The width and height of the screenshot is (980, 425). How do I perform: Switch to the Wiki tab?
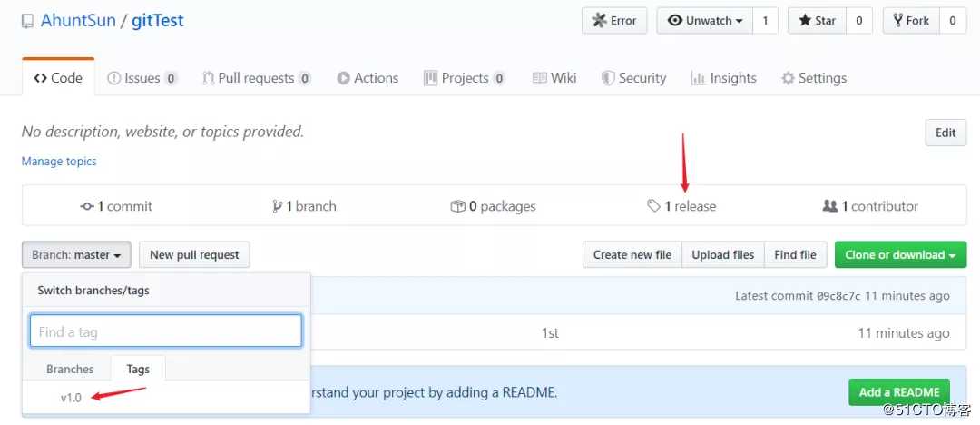click(x=554, y=78)
